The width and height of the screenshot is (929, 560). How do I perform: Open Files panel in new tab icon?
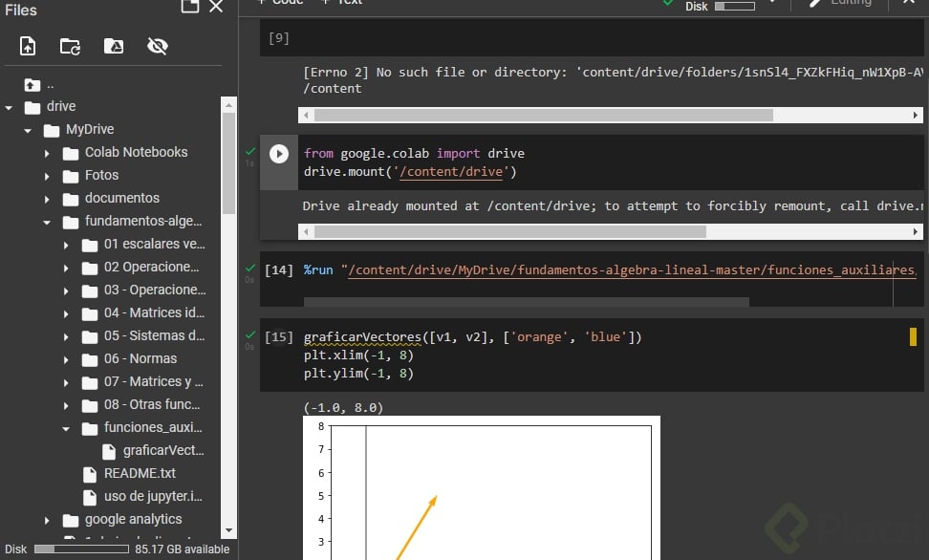[x=189, y=6]
